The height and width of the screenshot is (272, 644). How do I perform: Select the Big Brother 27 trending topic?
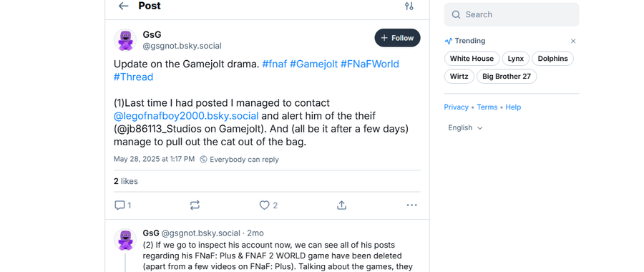(x=507, y=77)
